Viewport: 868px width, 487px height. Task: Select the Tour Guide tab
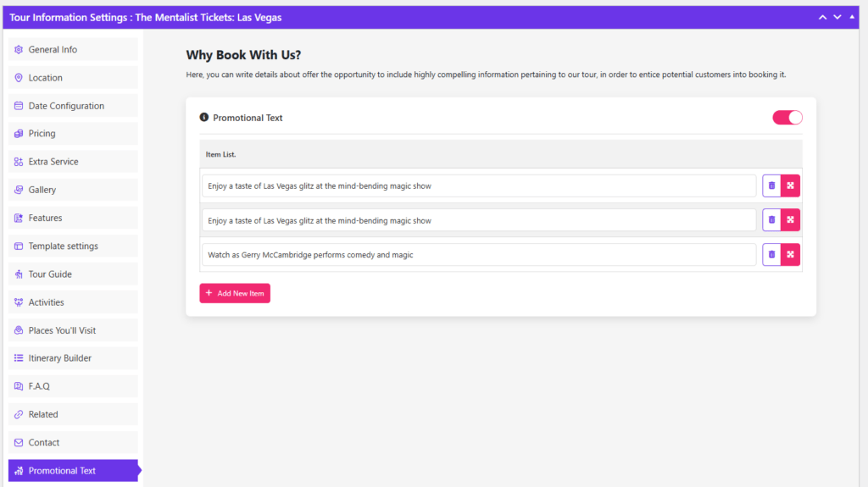point(73,274)
